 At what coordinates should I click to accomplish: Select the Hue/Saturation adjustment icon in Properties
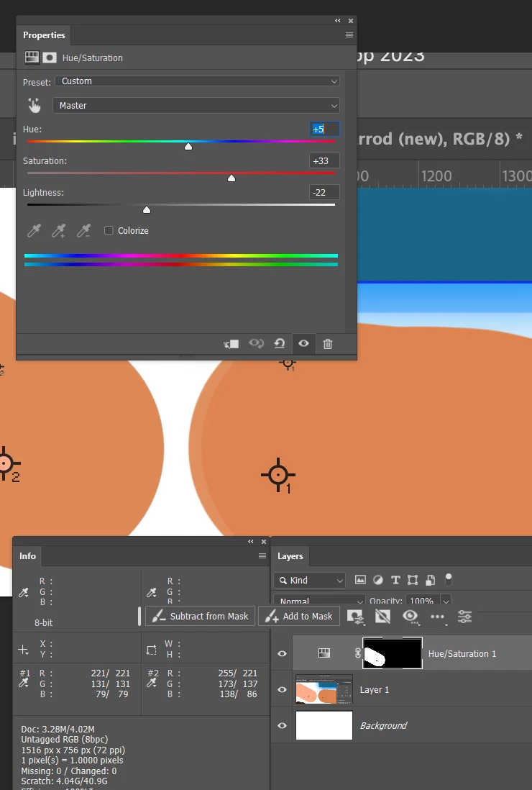tap(32, 57)
